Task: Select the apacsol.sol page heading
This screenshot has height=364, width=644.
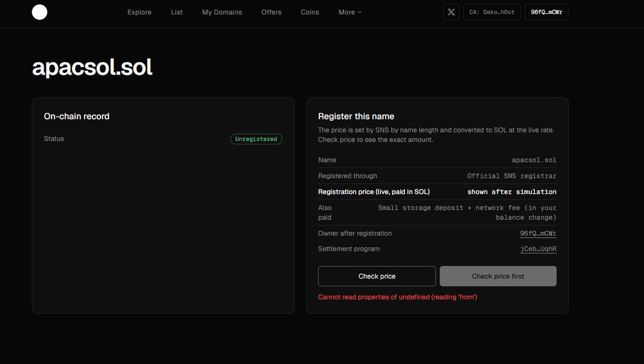Action: 92,68
